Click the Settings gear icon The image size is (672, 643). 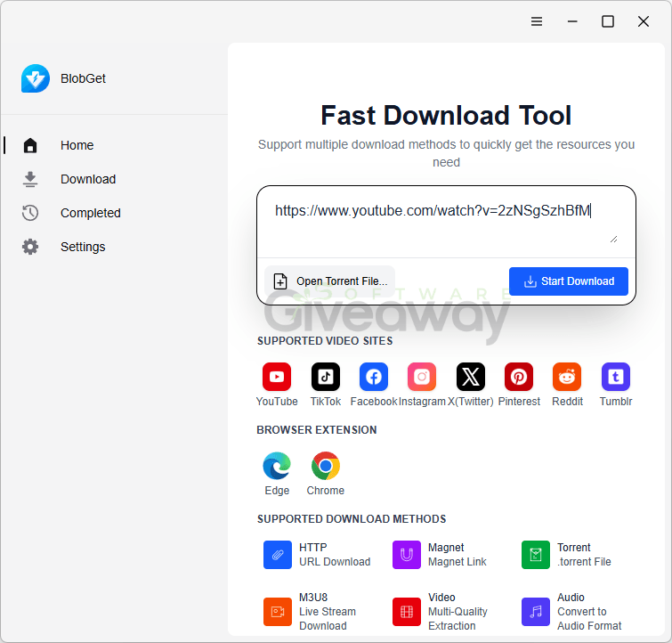30,247
